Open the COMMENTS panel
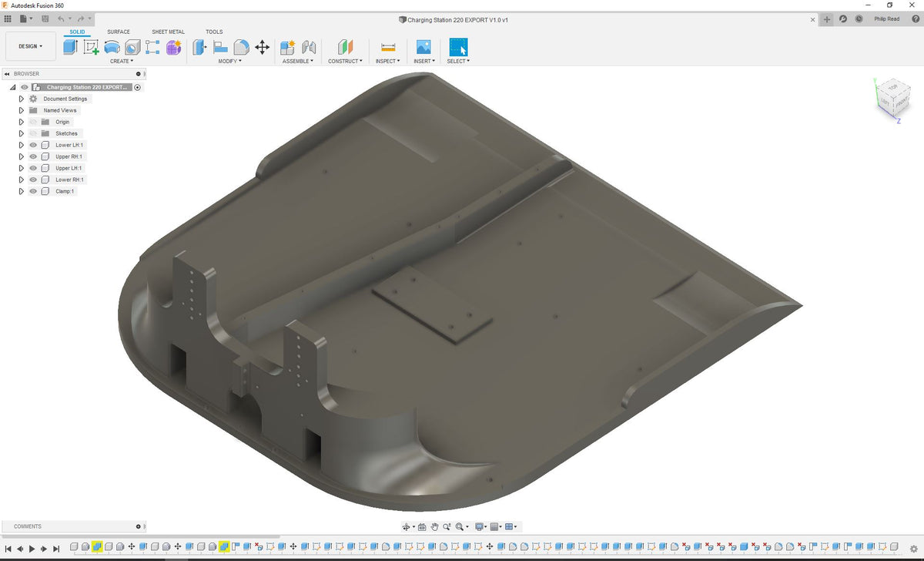 click(28, 526)
